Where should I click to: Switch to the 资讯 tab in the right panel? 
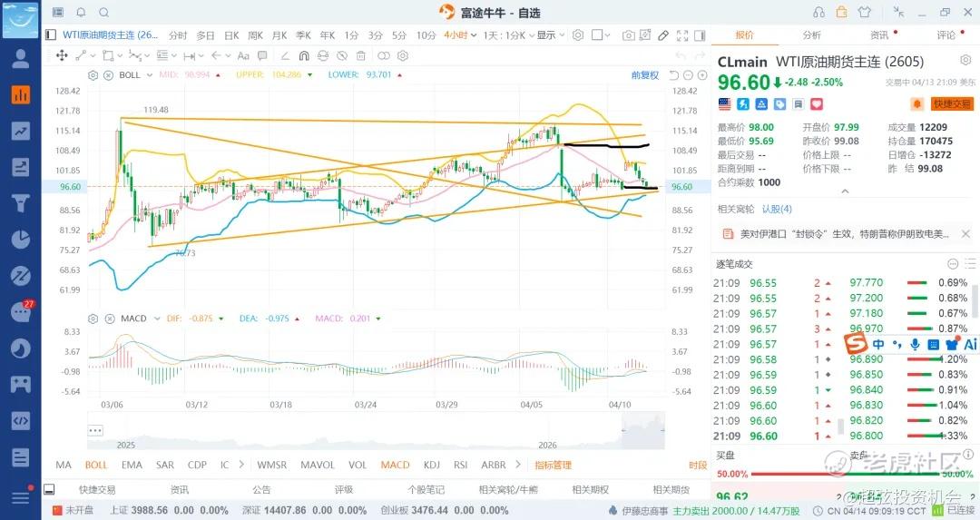click(x=879, y=35)
